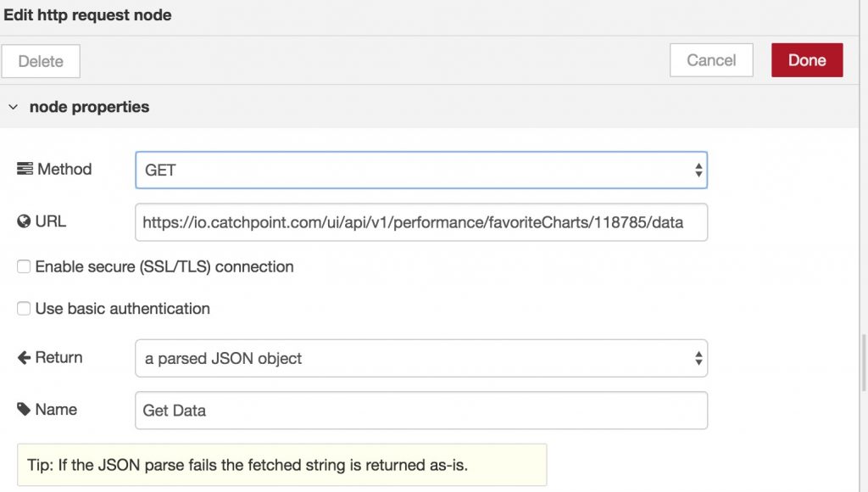Screen dimensions: 868x492
Task: Collapse the node properties section chevron
Action: [x=14, y=106]
